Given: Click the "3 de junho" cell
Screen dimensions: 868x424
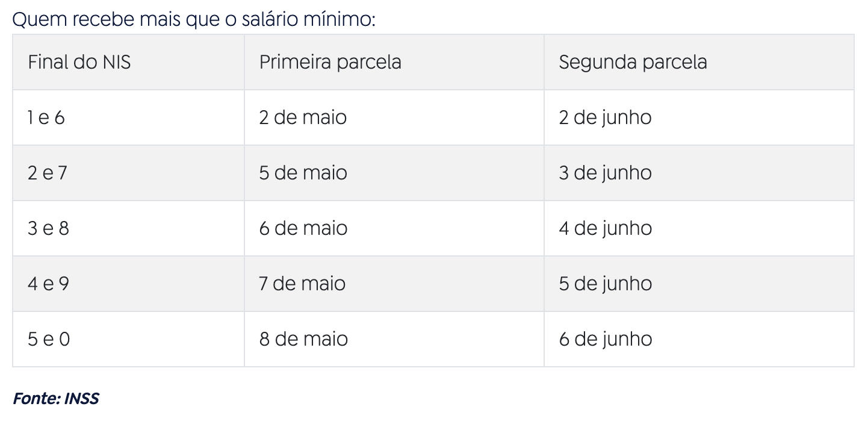Looking at the screenshot, I should click(605, 173).
